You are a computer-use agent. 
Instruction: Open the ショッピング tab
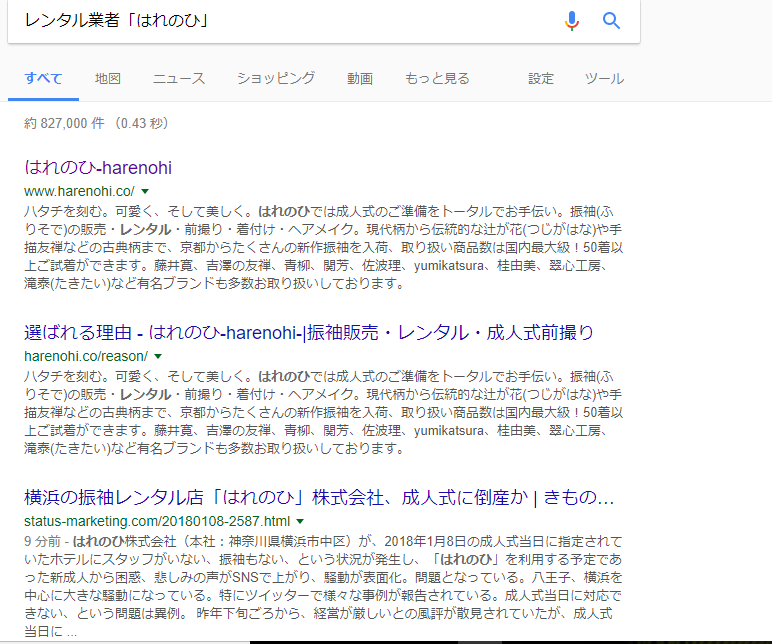(276, 78)
